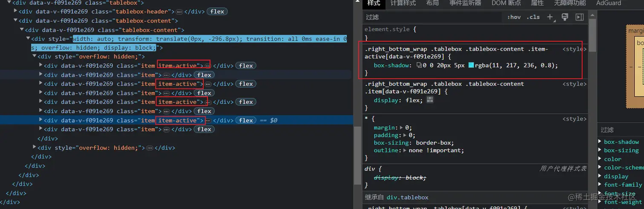Open the 事件监听器 tab

[x=465, y=3]
